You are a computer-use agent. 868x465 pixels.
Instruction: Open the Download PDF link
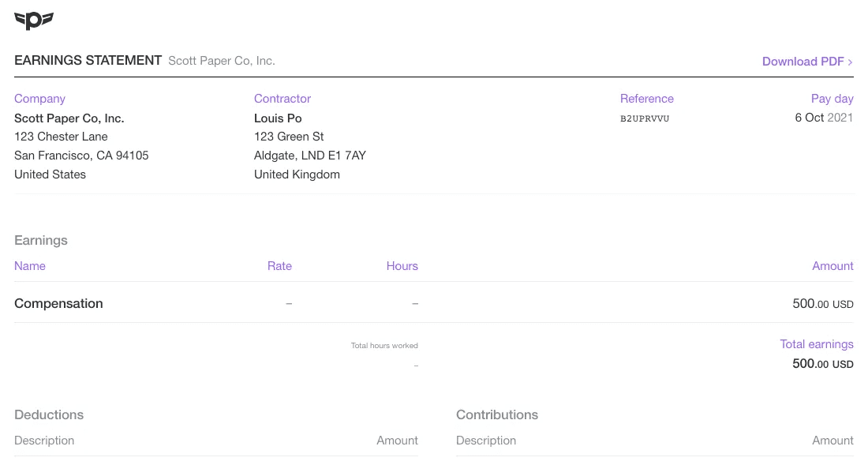coord(803,62)
